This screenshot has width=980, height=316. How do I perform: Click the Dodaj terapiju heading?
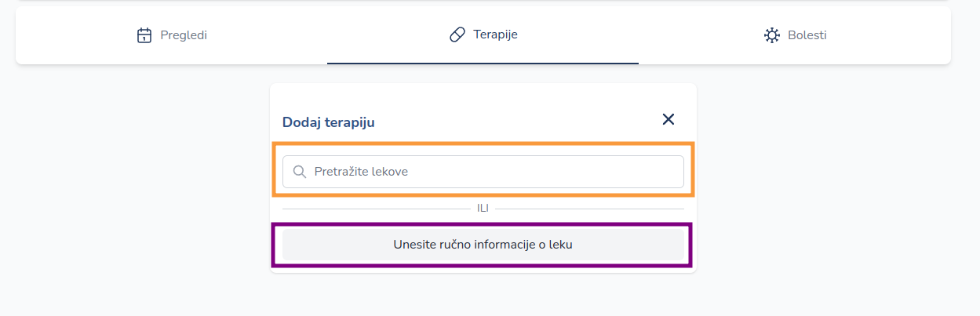point(329,122)
